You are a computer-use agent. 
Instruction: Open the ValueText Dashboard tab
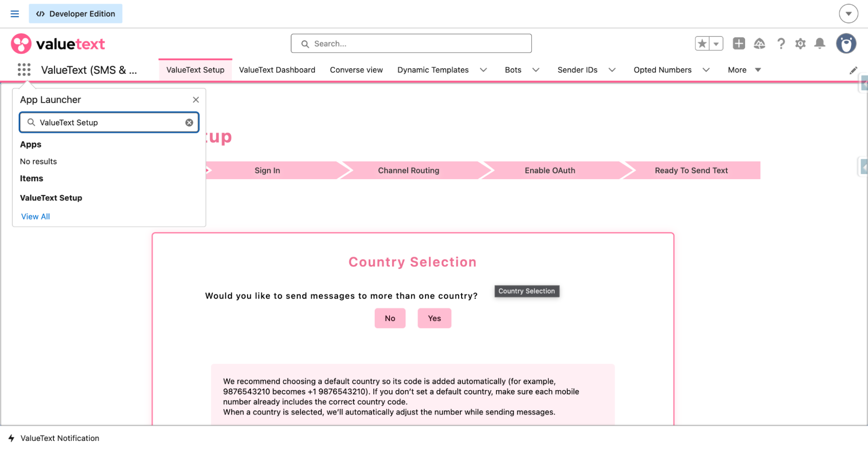pyautogui.click(x=277, y=70)
